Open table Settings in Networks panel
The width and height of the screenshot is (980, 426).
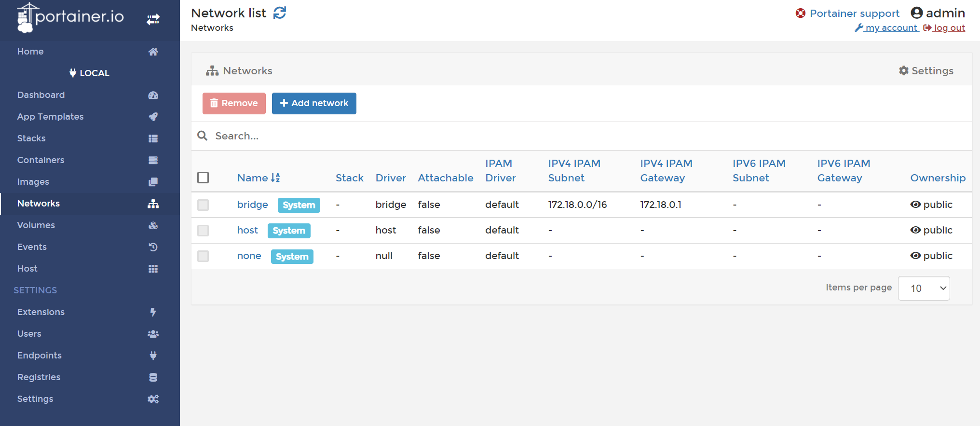click(926, 71)
